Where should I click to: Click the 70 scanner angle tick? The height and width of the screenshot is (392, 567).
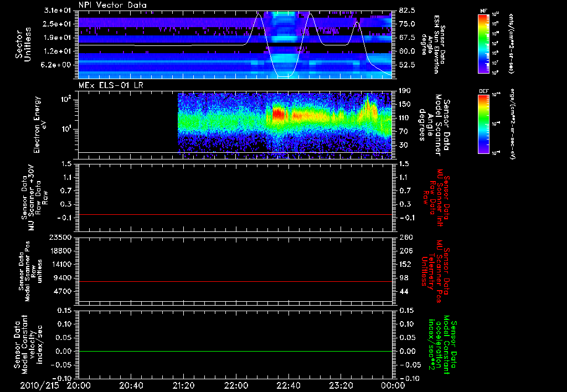coord(404,132)
